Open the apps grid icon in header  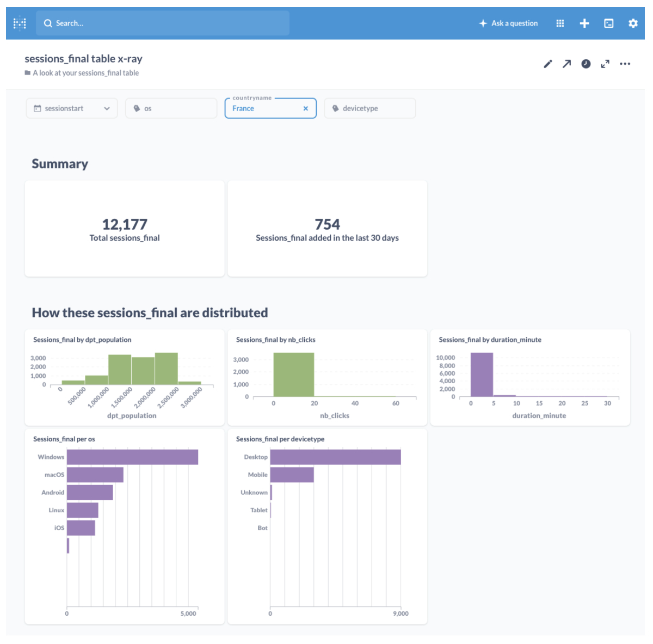pyautogui.click(x=560, y=23)
